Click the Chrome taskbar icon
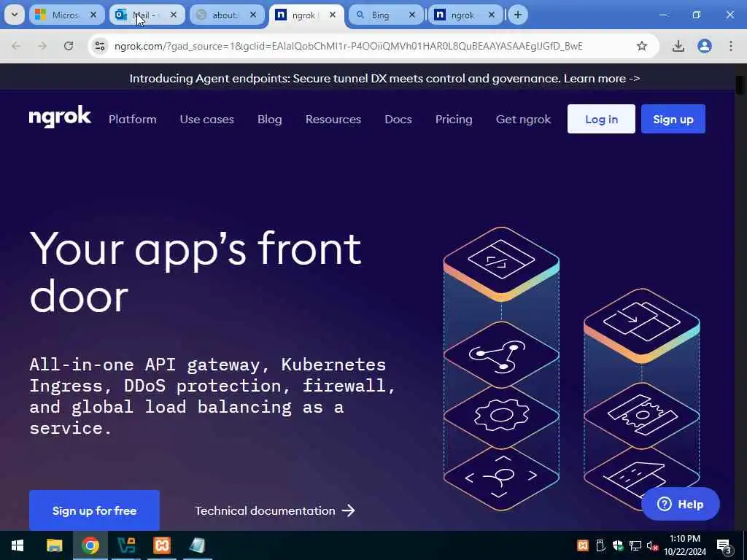This screenshot has height=560, width=747. tap(90, 545)
